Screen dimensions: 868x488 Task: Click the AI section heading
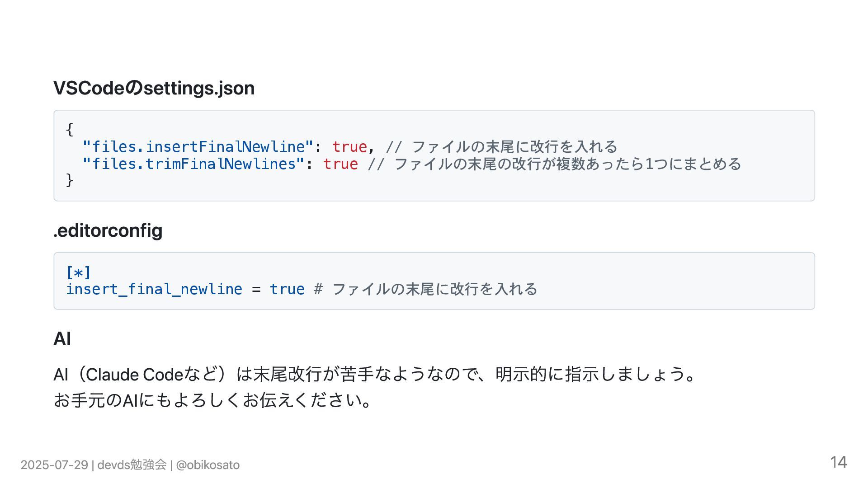point(62,339)
